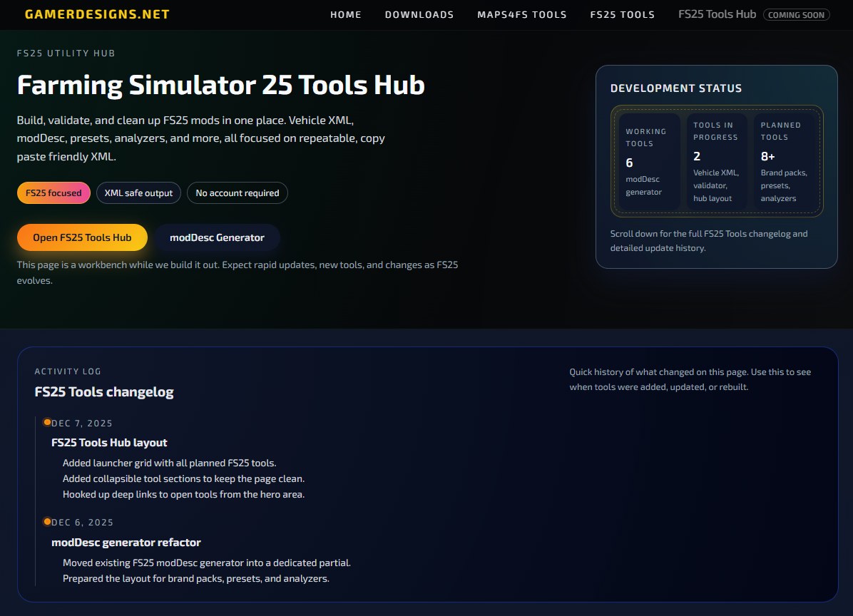Click 'Moved existing FS25 modDesc generator' line

[x=207, y=563]
